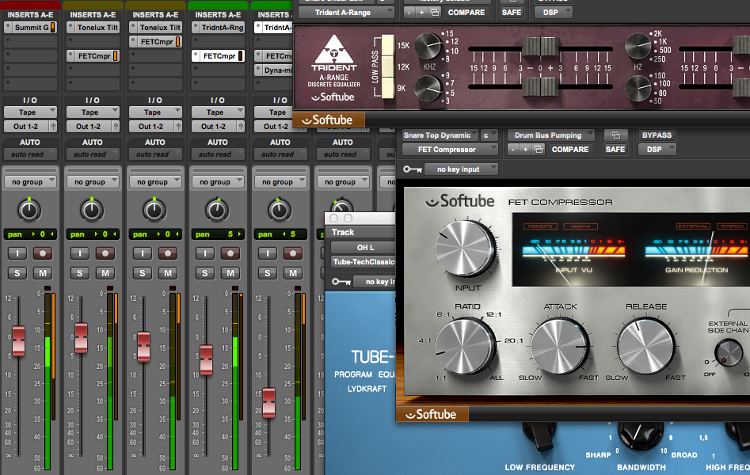
Task: Click lower HZ frequency knob on Trident
Action: 639,88
